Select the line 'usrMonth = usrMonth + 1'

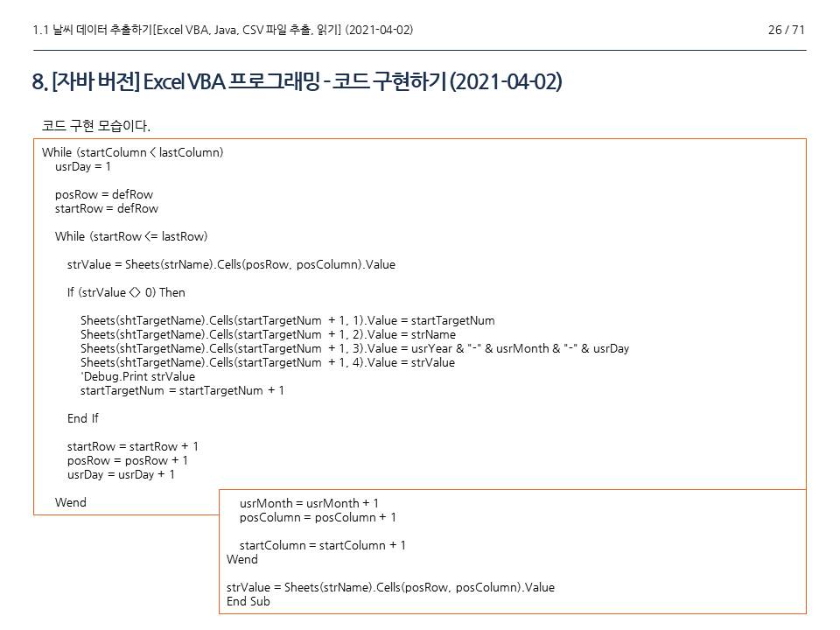pyautogui.click(x=309, y=503)
